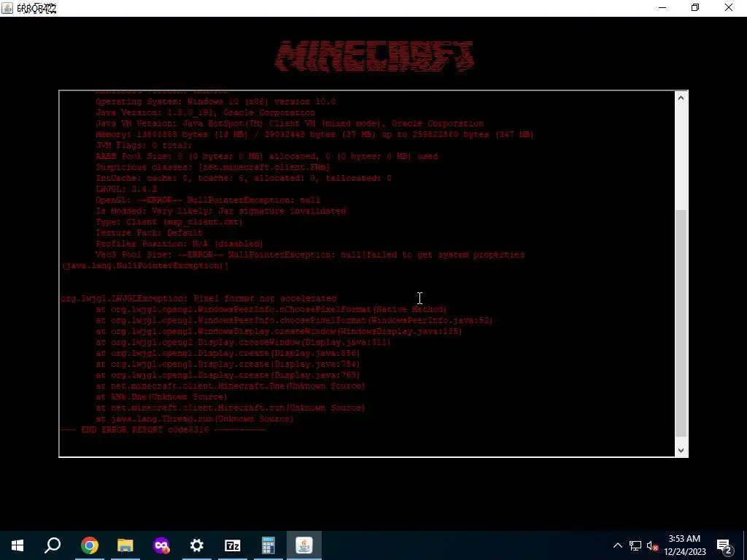747x560 pixels.
Task: Click the Java icon in title bar
Action: coord(7,8)
